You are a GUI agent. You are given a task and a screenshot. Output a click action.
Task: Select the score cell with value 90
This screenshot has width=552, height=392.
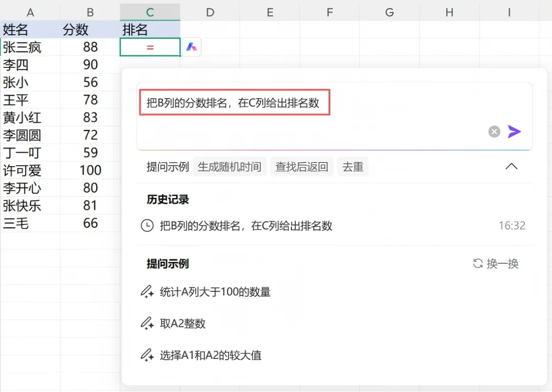coord(90,65)
